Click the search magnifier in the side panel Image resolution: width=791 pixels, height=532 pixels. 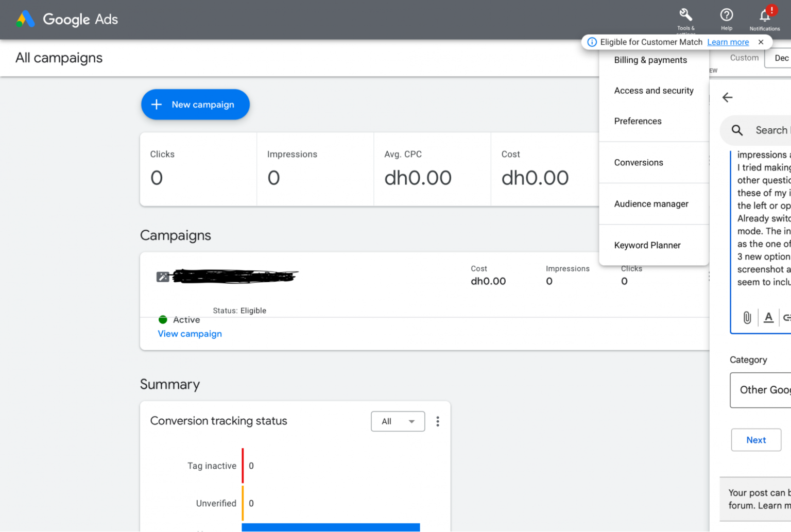(736, 130)
